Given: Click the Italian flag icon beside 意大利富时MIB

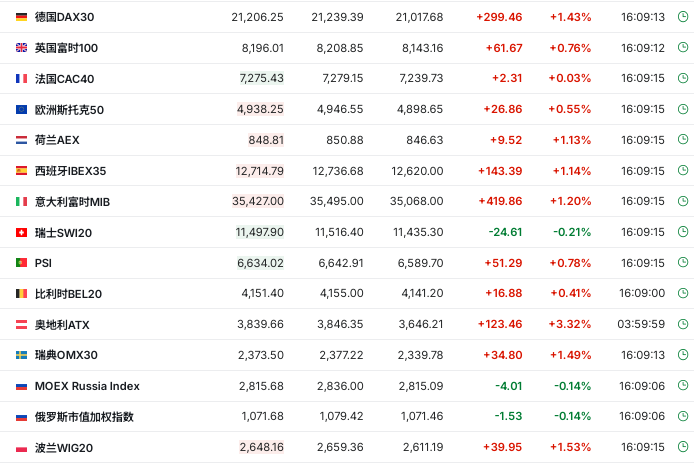Looking at the screenshot, I should tap(21, 201).
